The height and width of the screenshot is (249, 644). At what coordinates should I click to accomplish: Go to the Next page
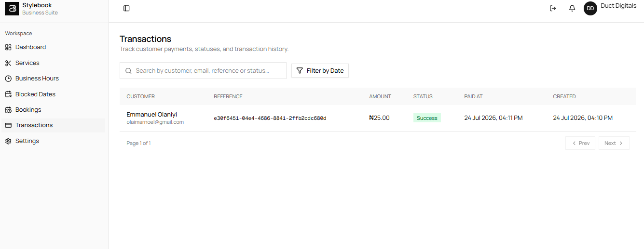pyautogui.click(x=614, y=143)
